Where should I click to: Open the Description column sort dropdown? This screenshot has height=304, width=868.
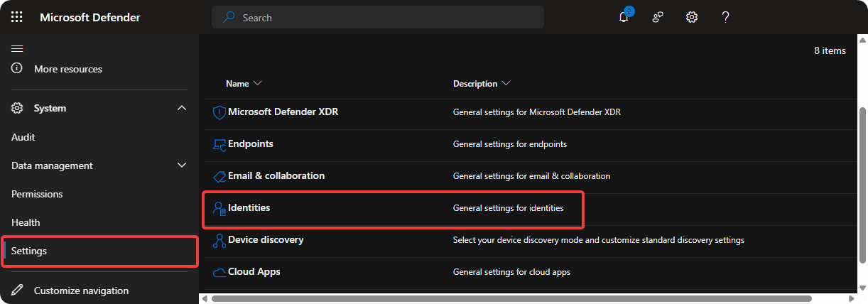(x=506, y=84)
